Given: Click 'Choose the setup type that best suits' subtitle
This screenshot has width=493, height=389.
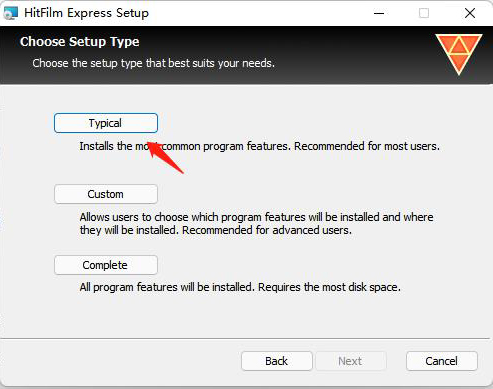Looking at the screenshot, I should click(x=153, y=63).
